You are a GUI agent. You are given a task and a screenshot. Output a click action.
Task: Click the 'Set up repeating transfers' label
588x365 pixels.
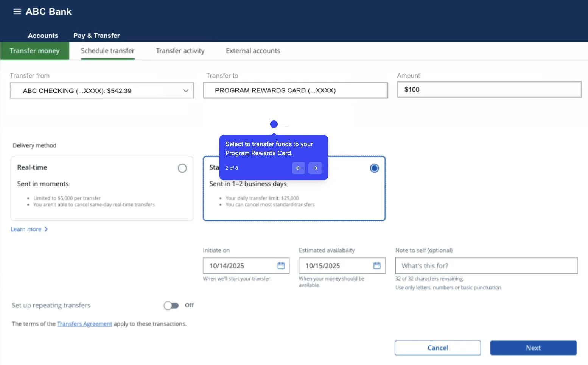[x=51, y=306]
